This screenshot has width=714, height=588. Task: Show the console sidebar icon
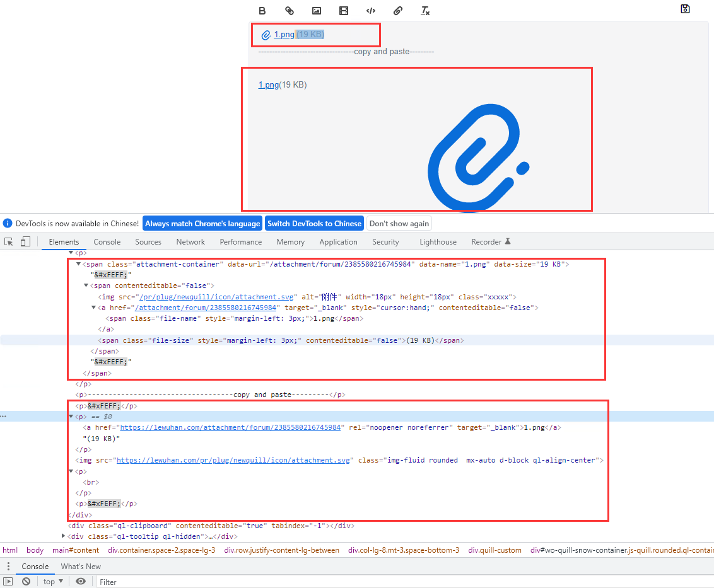coord(8,581)
